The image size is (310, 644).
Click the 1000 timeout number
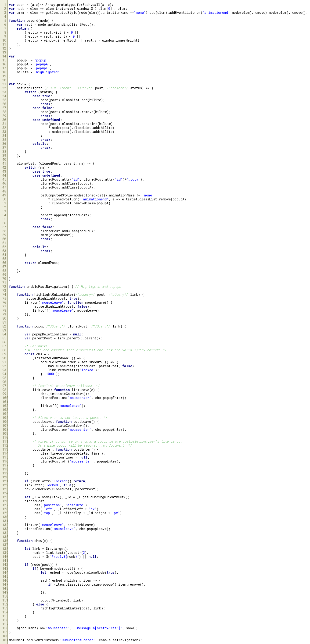pyautogui.click(x=50, y=374)
